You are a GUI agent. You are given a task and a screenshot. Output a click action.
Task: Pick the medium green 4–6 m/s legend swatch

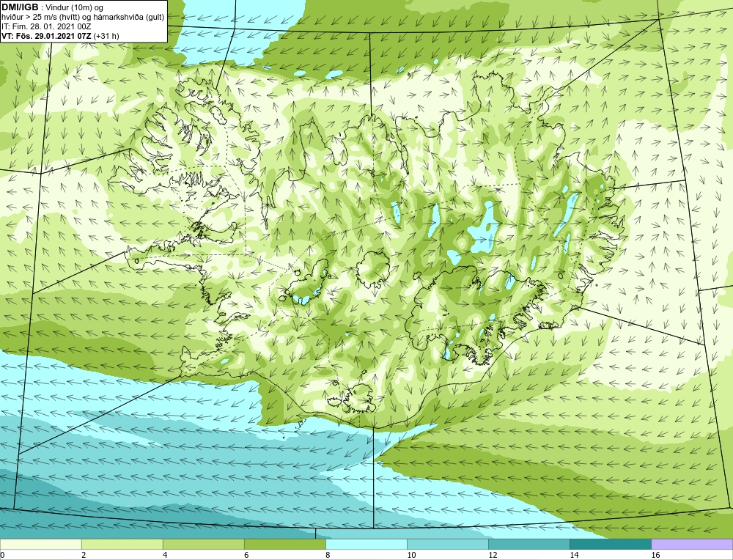(x=203, y=544)
